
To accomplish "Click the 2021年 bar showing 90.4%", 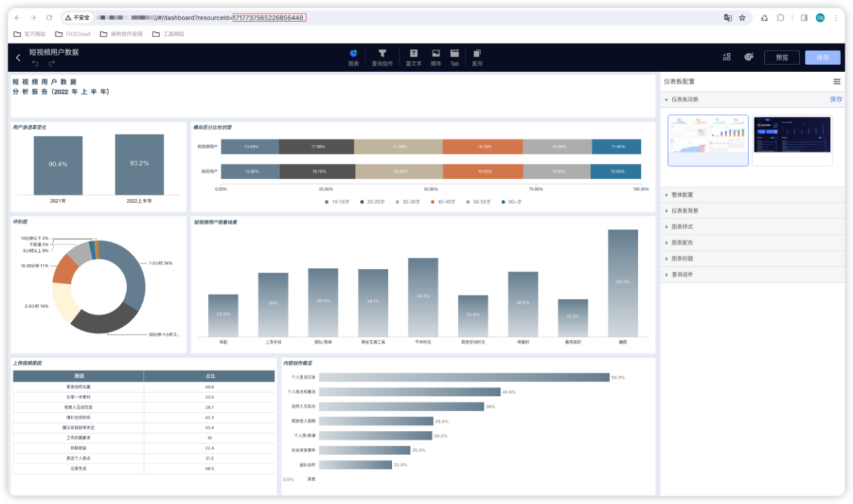I will (x=58, y=165).
